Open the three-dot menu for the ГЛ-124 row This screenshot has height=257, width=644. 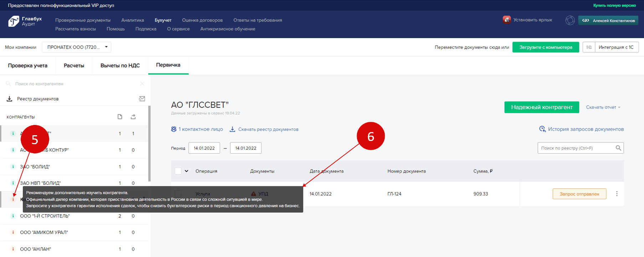[x=617, y=194]
